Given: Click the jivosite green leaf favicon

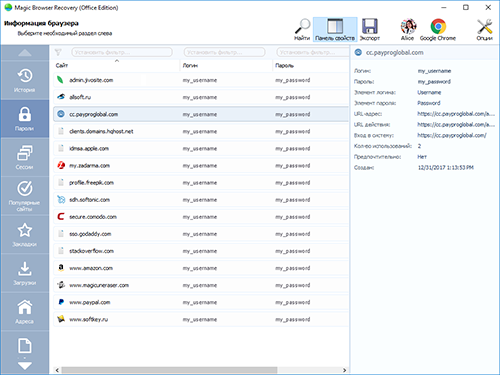Looking at the screenshot, I should (x=60, y=80).
